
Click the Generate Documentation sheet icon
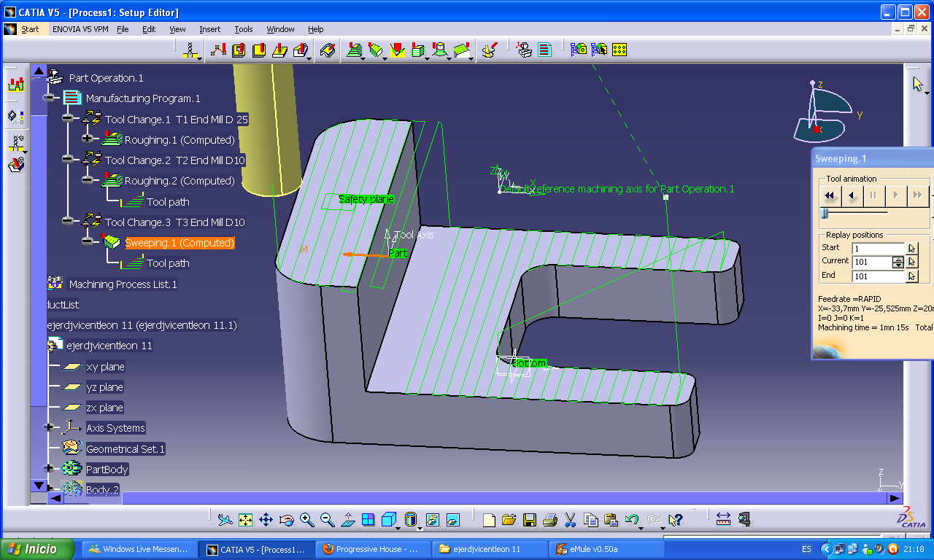tap(545, 50)
